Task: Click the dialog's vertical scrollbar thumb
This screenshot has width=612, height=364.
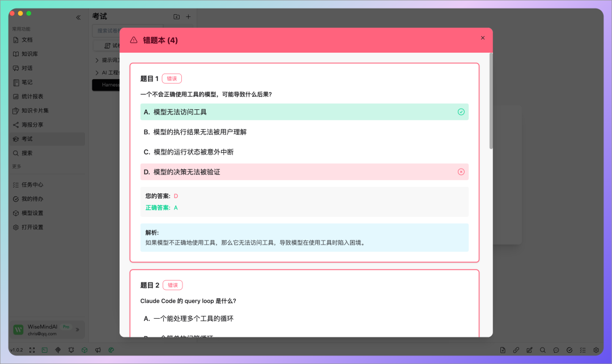Action: click(491, 101)
